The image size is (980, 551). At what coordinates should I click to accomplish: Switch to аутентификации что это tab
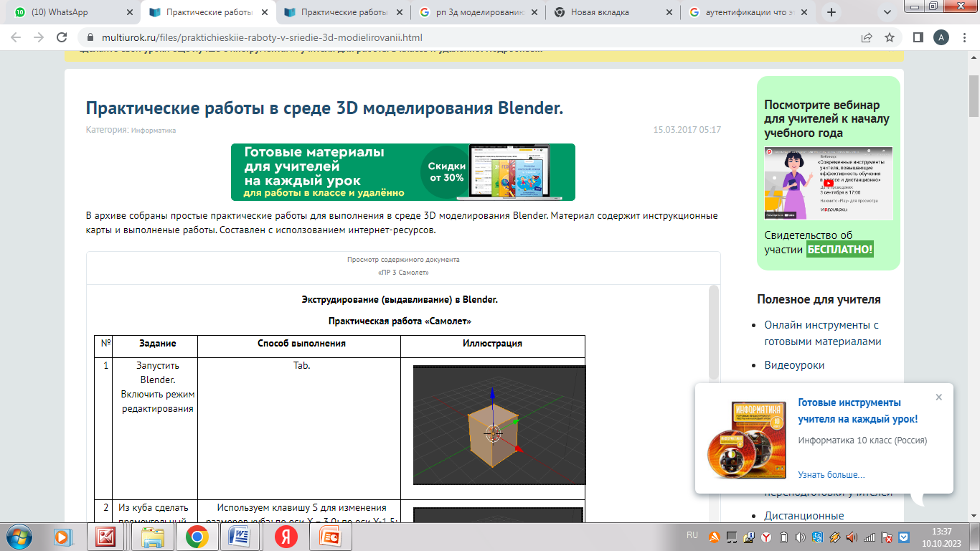(x=749, y=12)
